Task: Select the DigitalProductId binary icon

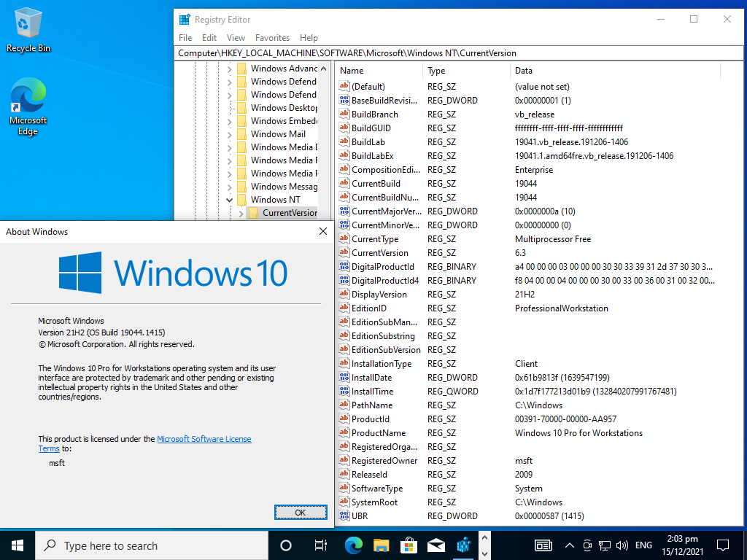Action: tap(344, 266)
